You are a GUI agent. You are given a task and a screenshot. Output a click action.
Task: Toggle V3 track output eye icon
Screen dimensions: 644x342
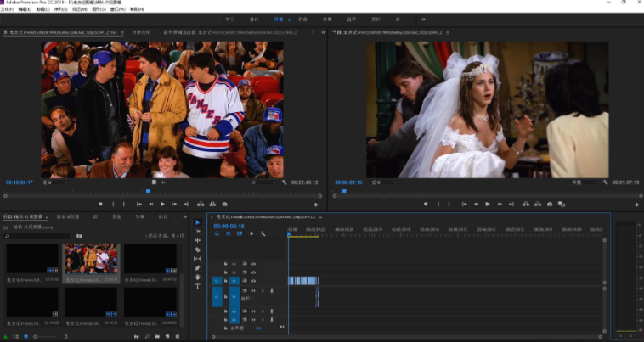click(253, 264)
